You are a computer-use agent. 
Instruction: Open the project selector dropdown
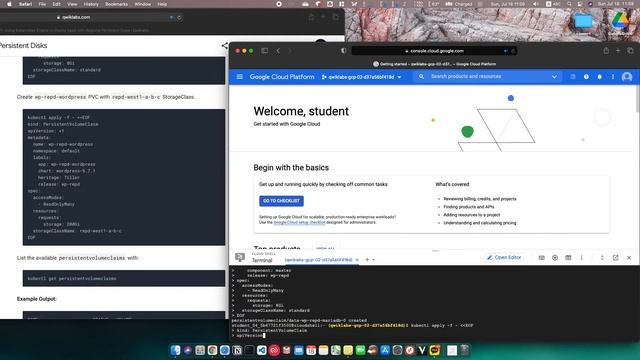click(x=362, y=77)
